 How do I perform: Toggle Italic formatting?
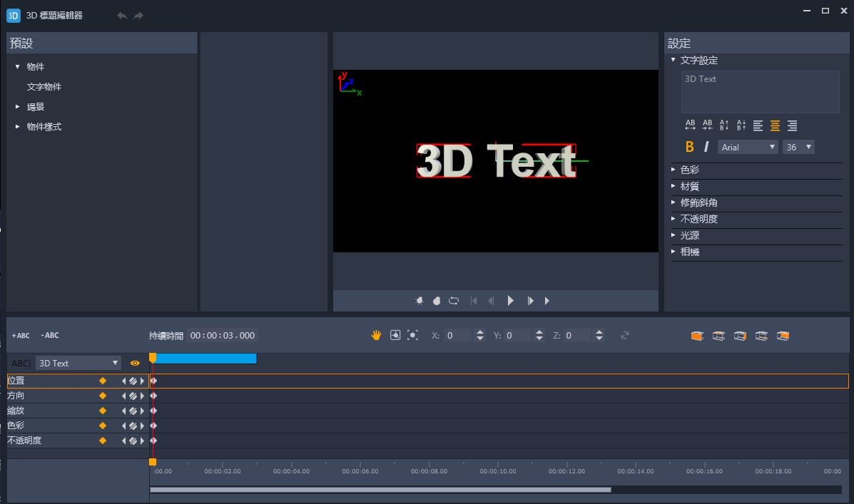click(x=706, y=147)
